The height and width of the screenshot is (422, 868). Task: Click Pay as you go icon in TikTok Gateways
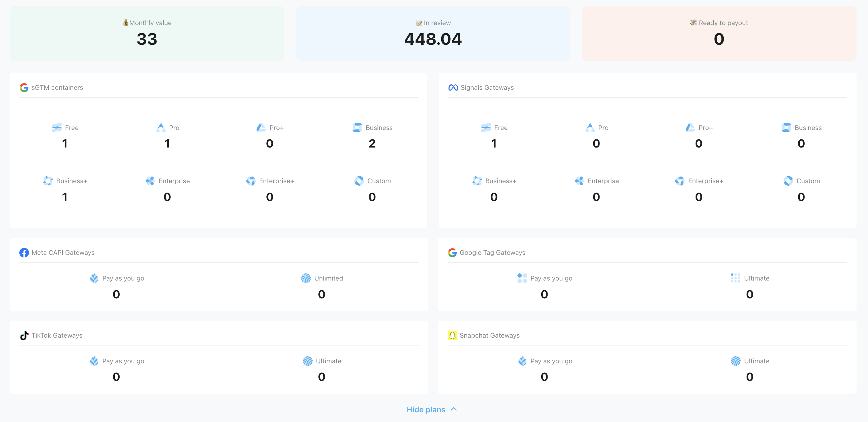coord(94,361)
